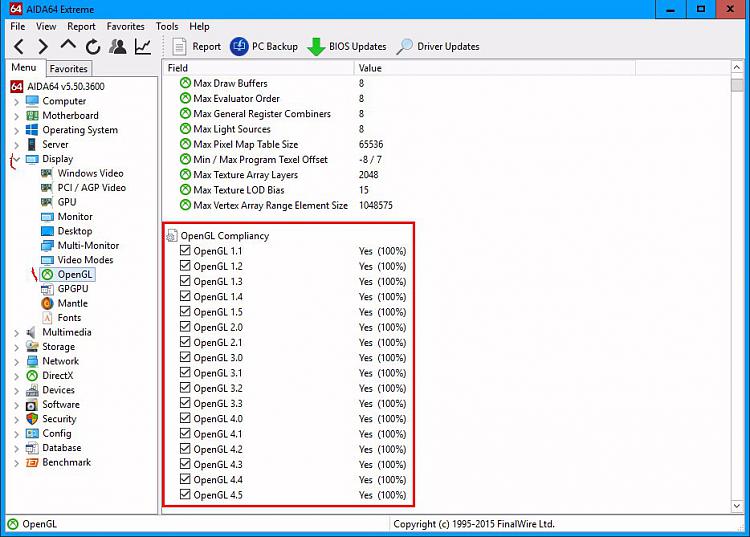Image resolution: width=750 pixels, height=537 pixels.
Task: Toggle the OpenGL 4.0 checkbox
Action: coord(185,418)
